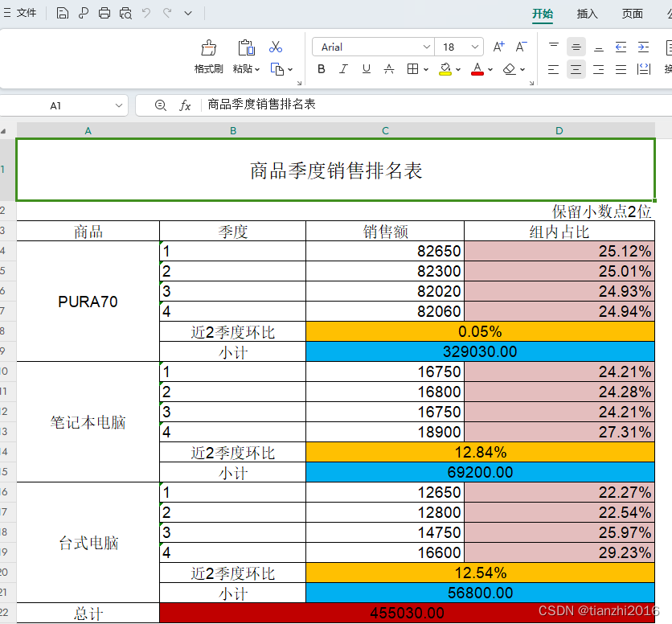Open the font size dropdown
The image size is (672, 624).
click(x=473, y=47)
